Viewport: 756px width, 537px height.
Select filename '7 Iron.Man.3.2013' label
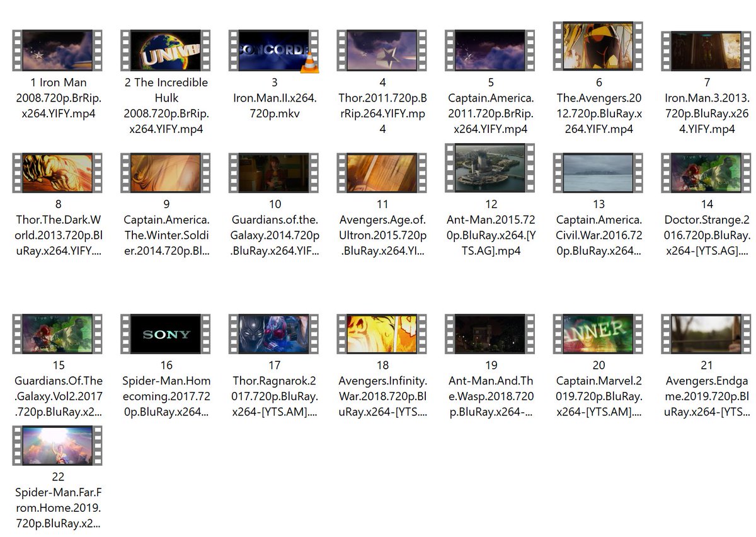pos(707,105)
